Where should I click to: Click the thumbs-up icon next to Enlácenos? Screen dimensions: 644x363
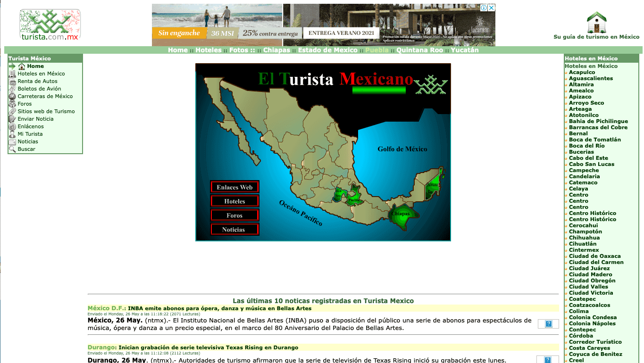point(12,126)
